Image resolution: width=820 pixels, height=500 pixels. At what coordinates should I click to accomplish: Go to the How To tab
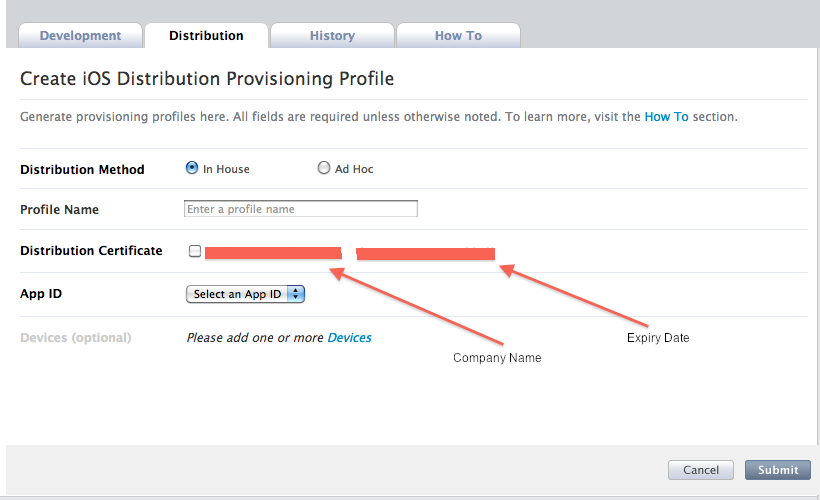click(458, 36)
